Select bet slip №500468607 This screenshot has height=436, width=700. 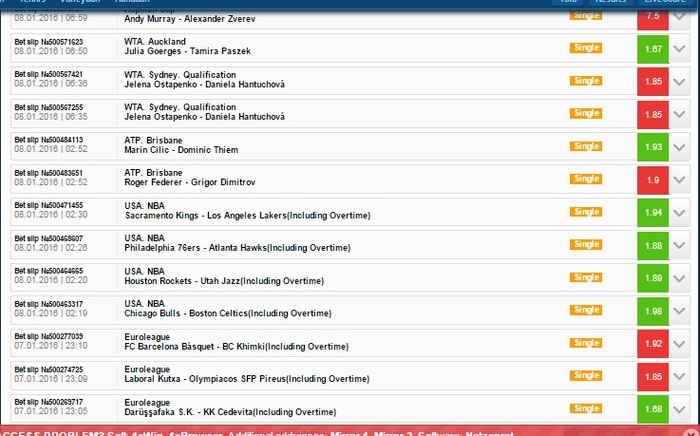[49, 239]
